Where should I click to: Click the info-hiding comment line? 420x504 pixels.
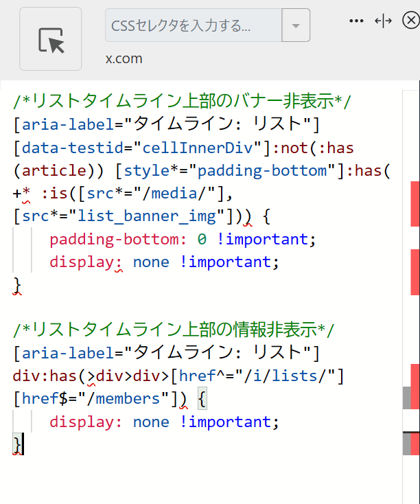coord(173,330)
